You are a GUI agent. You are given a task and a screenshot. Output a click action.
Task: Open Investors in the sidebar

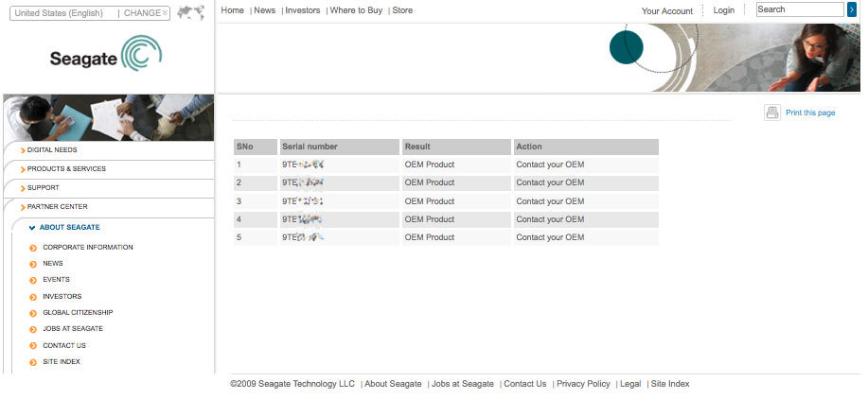(62, 297)
